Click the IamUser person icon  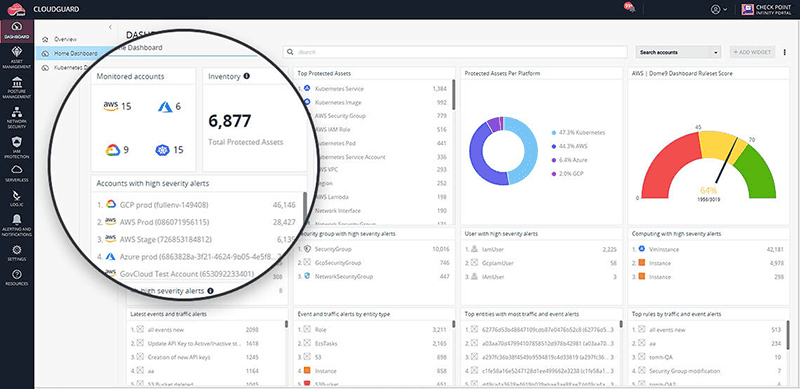point(474,249)
